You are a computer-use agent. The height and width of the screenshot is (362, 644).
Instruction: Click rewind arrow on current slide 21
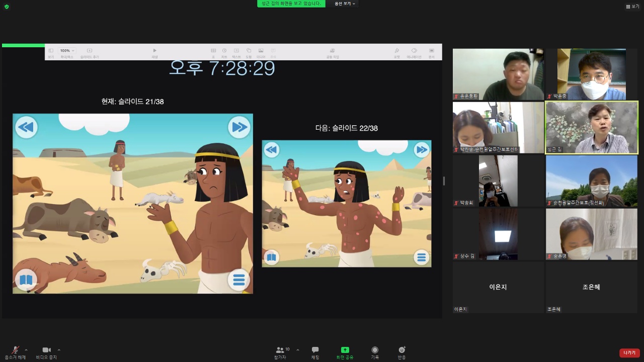[x=26, y=127]
